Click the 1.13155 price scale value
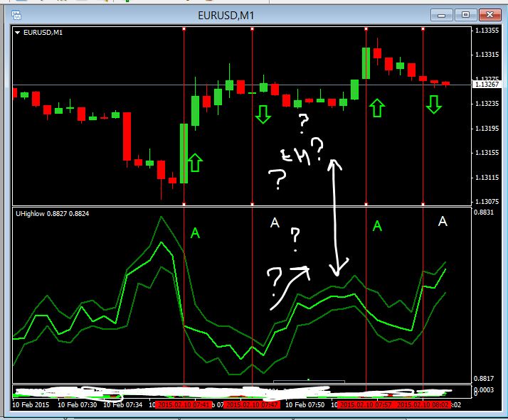The image size is (508, 420). pyautogui.click(x=487, y=153)
